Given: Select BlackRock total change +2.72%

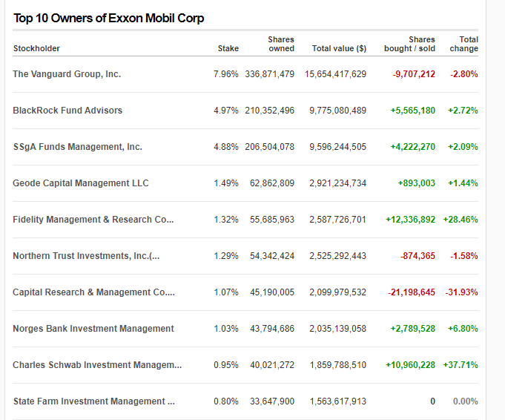Looking at the screenshot, I should pyautogui.click(x=463, y=111).
